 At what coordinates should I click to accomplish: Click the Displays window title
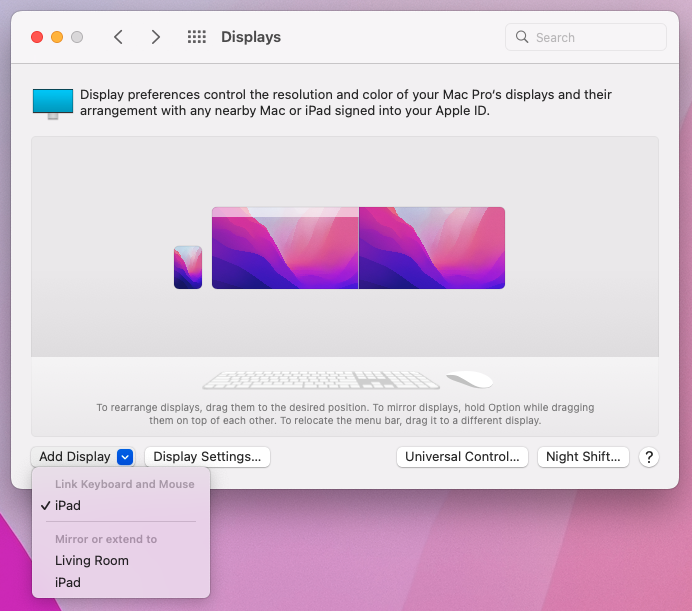pos(251,37)
